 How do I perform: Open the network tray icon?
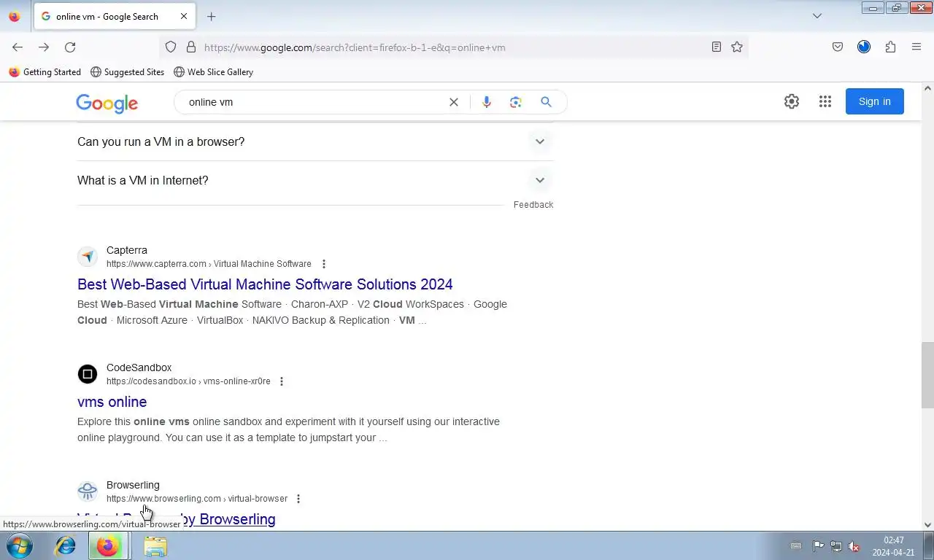(836, 546)
